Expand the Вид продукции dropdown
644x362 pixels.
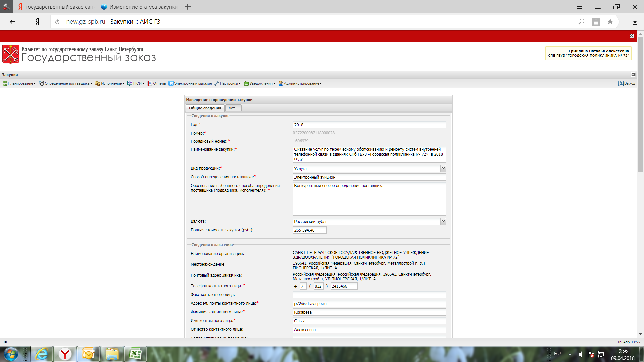click(443, 168)
